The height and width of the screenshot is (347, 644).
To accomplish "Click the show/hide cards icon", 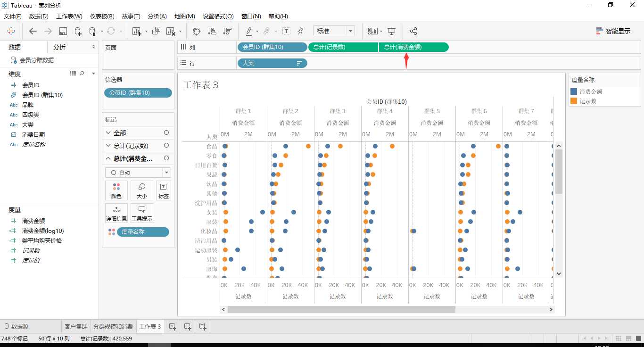I will 373,31.
